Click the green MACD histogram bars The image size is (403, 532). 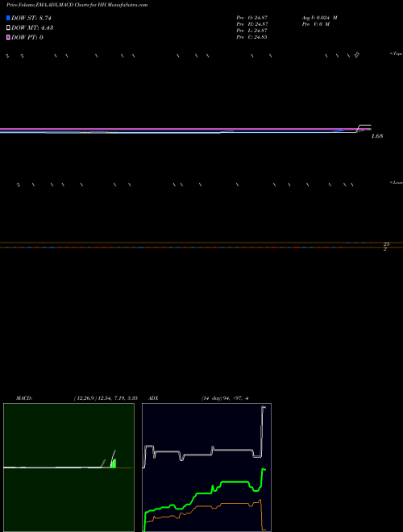(x=114, y=463)
